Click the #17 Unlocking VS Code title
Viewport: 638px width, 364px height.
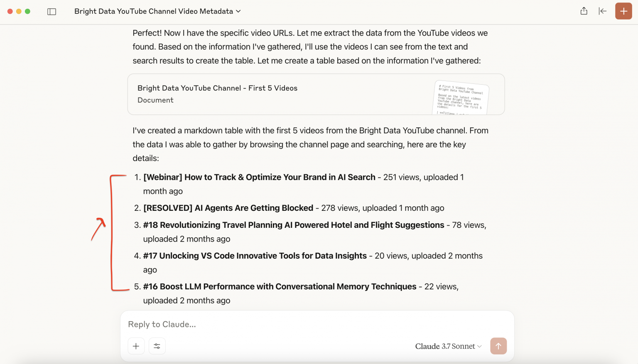tap(255, 256)
